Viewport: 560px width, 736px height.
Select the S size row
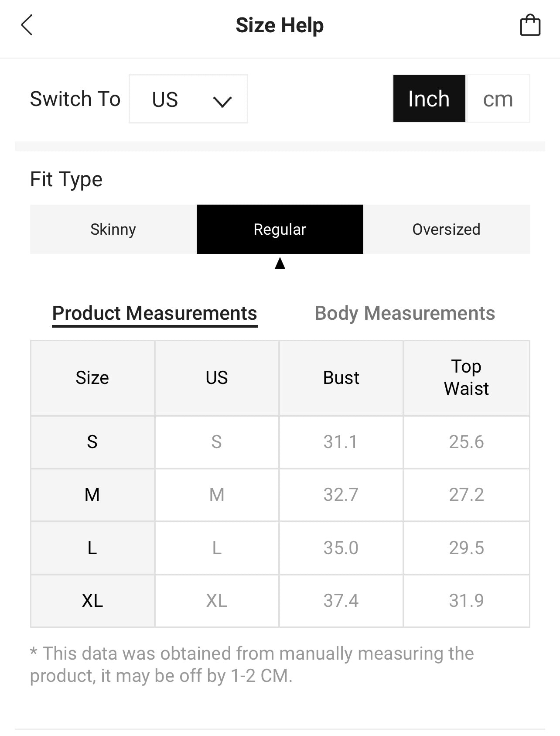[x=92, y=442]
